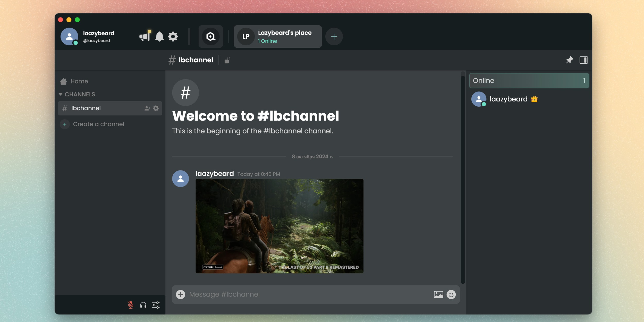Open voice settings sliders icon
Screen dimensions: 644x322
156,305
